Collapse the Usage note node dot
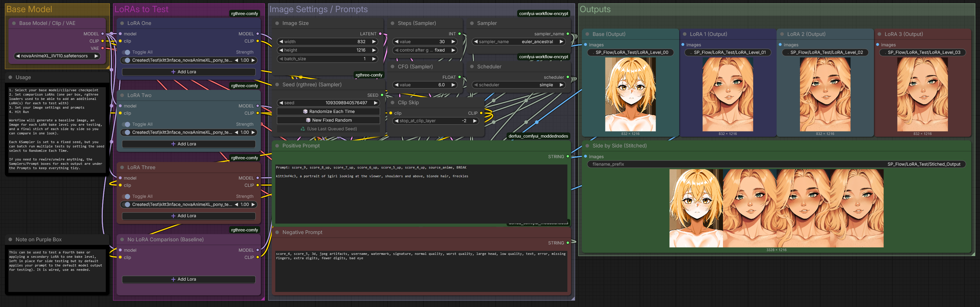Screen dimensions: 980x307 point(10,77)
